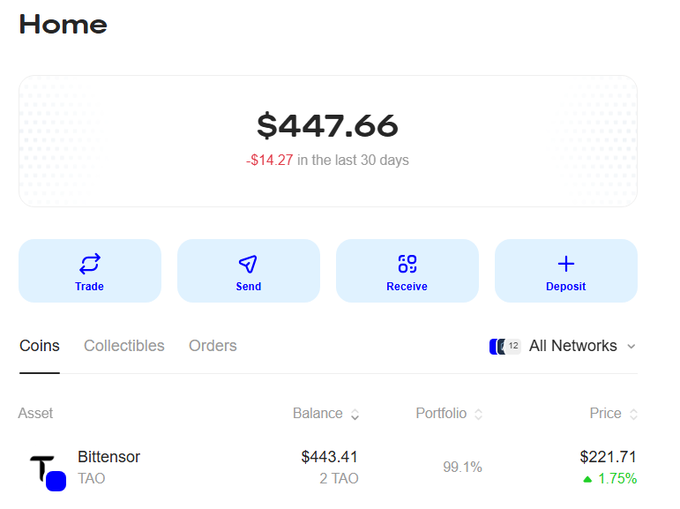The image size is (680, 509).
Task: Click the Deposit button label
Action: (566, 287)
